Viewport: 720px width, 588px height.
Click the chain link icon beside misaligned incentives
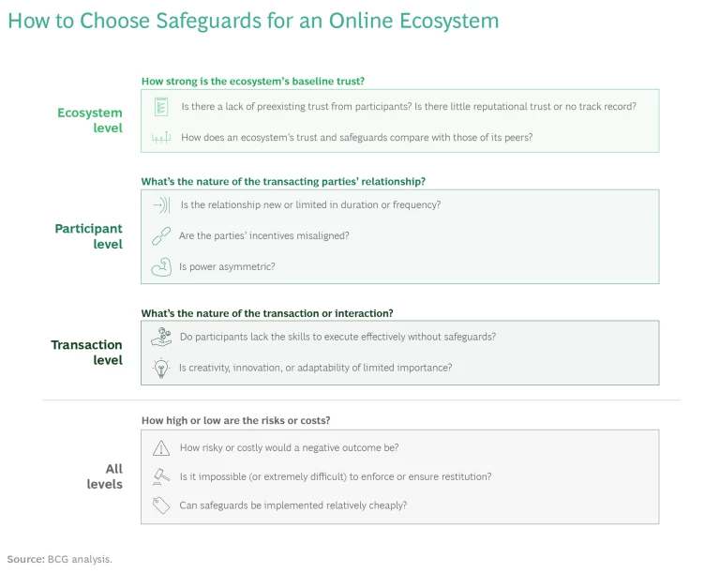[x=161, y=236]
